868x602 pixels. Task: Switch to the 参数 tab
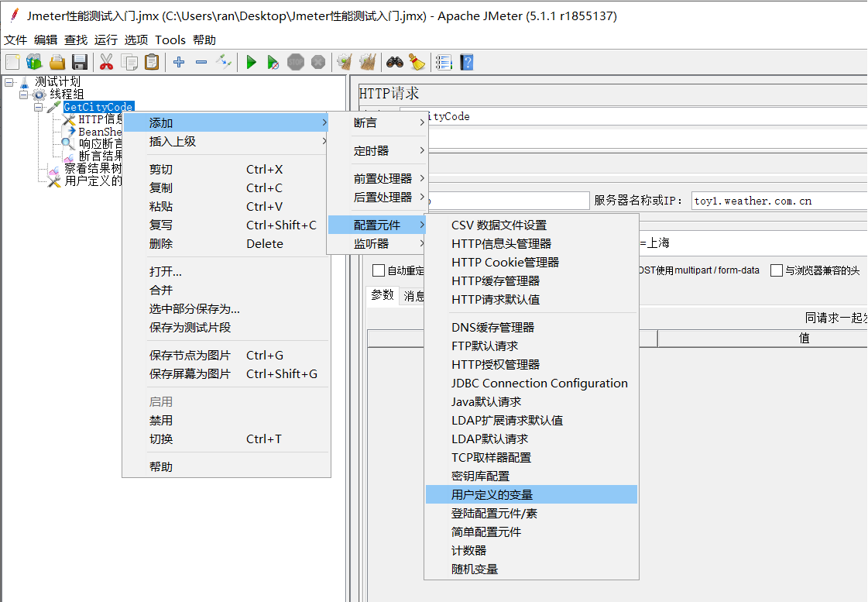pos(383,295)
